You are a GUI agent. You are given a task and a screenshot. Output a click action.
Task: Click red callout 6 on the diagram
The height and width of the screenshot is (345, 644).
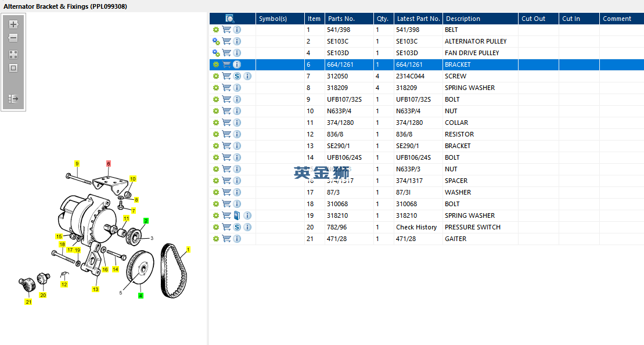coord(109,163)
